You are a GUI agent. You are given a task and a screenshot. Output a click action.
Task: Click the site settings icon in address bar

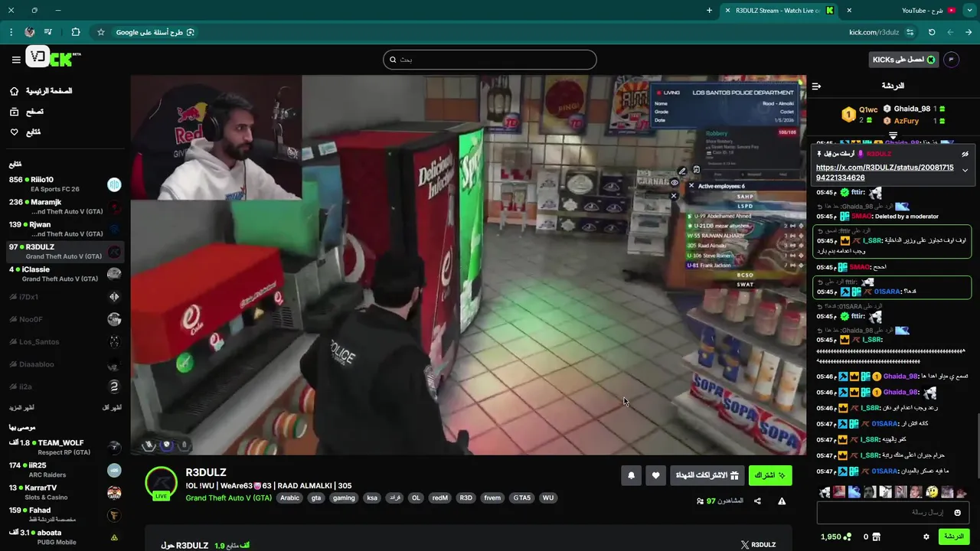pyautogui.click(x=910, y=32)
